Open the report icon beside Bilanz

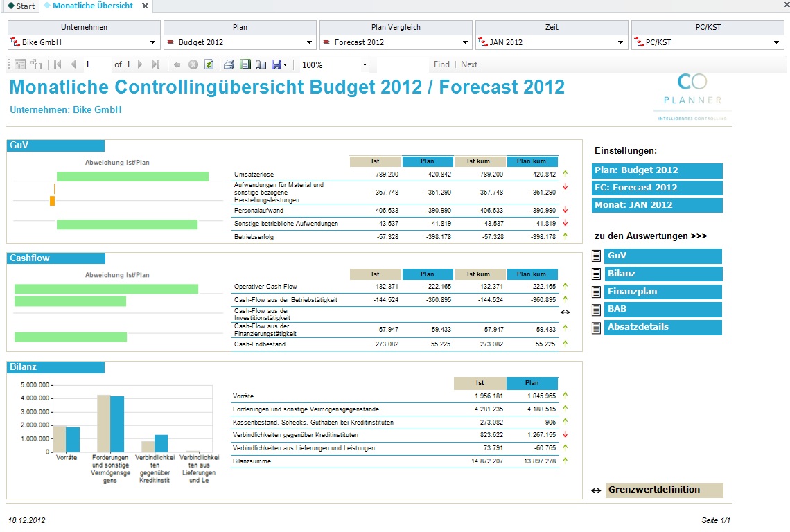pyautogui.click(x=596, y=274)
